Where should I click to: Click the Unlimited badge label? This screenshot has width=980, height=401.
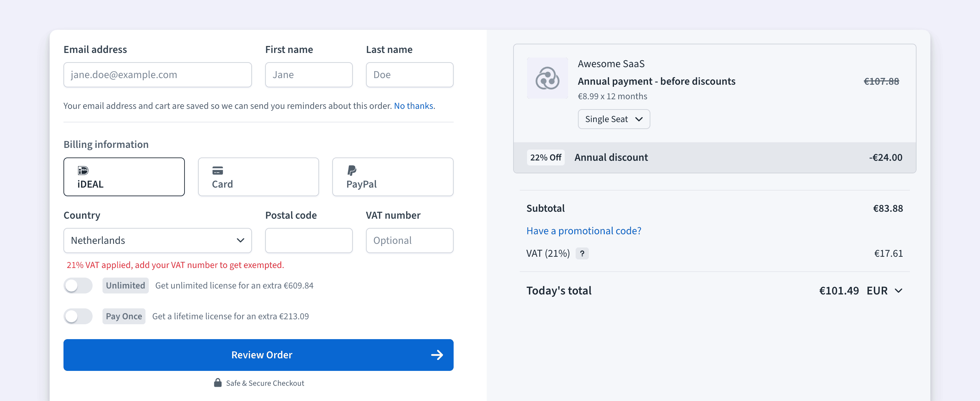pyautogui.click(x=125, y=286)
